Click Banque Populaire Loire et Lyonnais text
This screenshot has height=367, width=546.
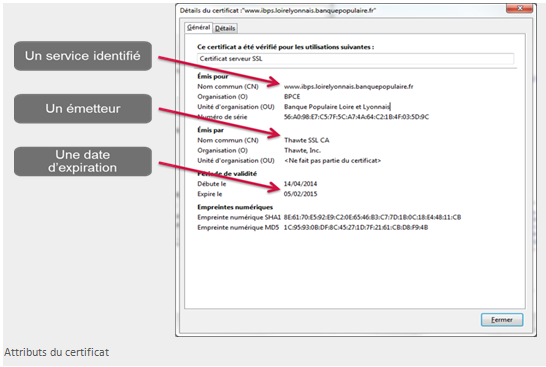(x=337, y=107)
